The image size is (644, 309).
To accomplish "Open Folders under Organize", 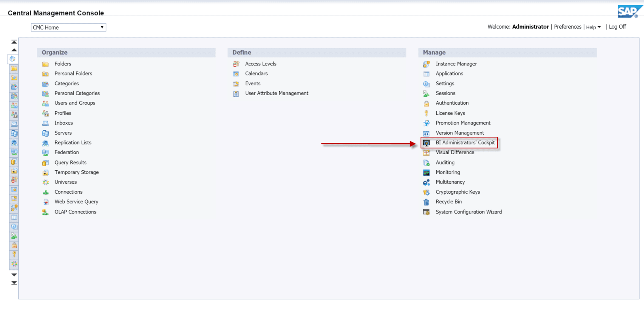I will pos(63,64).
